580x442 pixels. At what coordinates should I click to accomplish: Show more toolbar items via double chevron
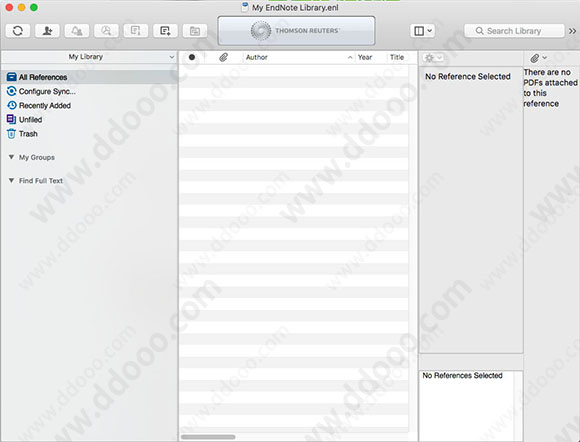coord(572,31)
